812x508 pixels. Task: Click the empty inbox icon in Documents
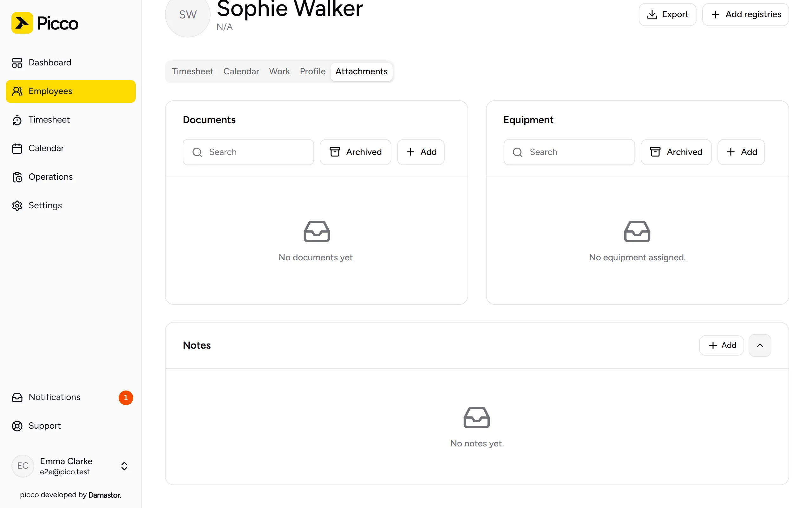(x=317, y=231)
